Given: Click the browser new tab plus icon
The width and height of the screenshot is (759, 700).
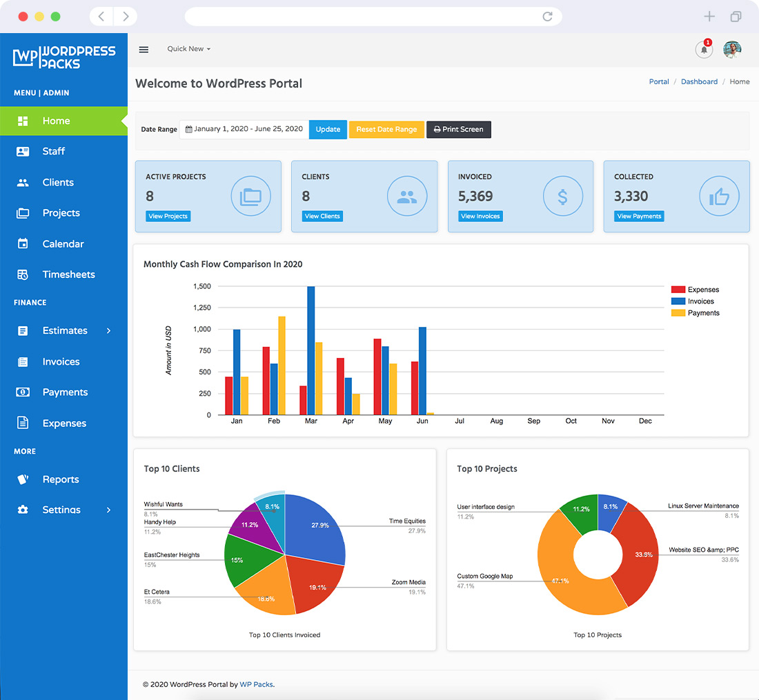Looking at the screenshot, I should point(709,17).
